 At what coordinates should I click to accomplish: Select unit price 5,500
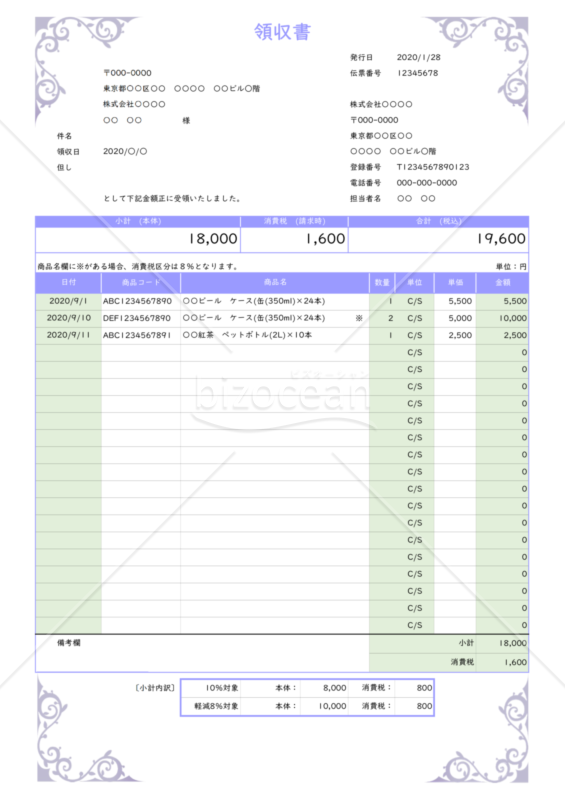460,301
